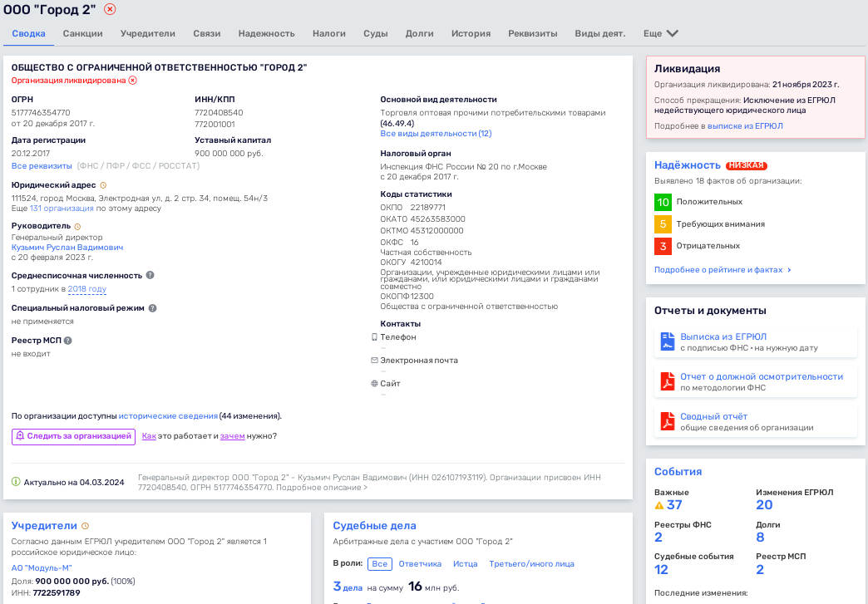
Task: Open the Выписка из ЕГРЮЛ document link
Action: coord(723,336)
